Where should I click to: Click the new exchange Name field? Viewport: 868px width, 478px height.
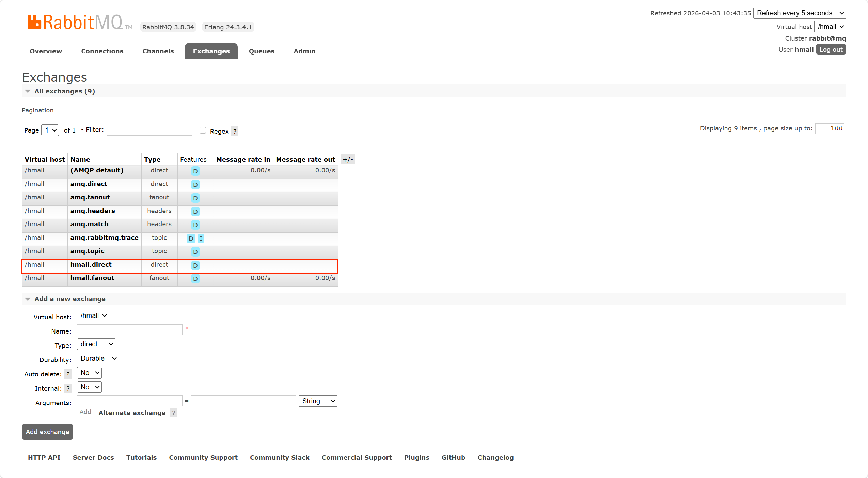click(x=130, y=330)
